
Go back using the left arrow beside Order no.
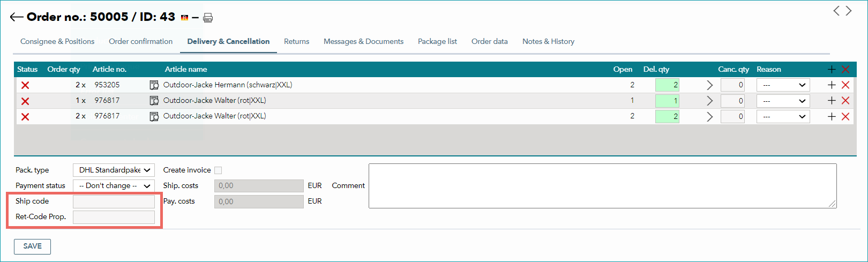(x=17, y=17)
